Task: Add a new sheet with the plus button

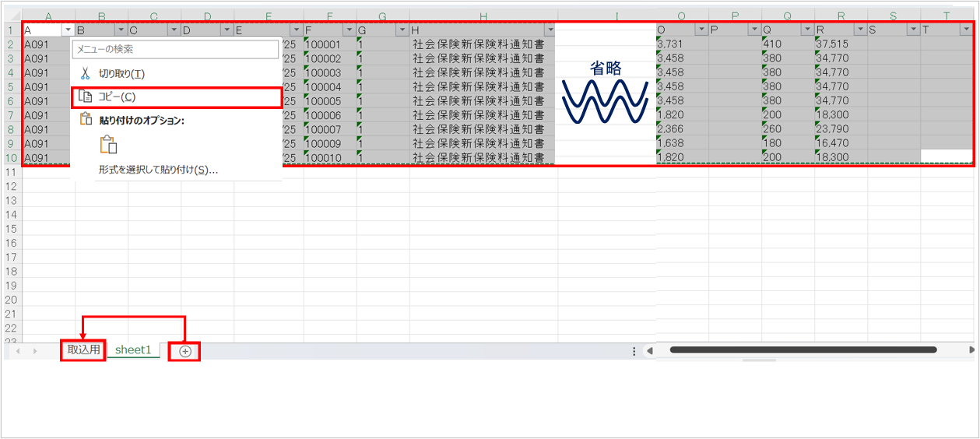Action: (185, 351)
